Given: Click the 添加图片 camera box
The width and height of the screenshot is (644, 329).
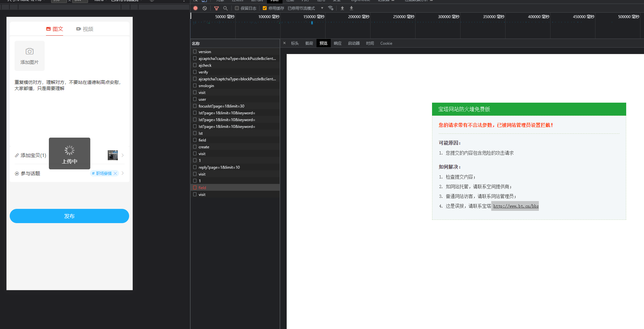Looking at the screenshot, I should coord(29,56).
